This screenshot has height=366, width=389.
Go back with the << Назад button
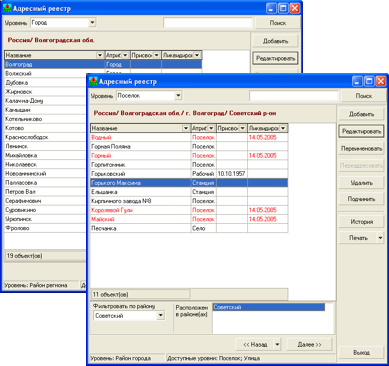[x=255, y=344]
